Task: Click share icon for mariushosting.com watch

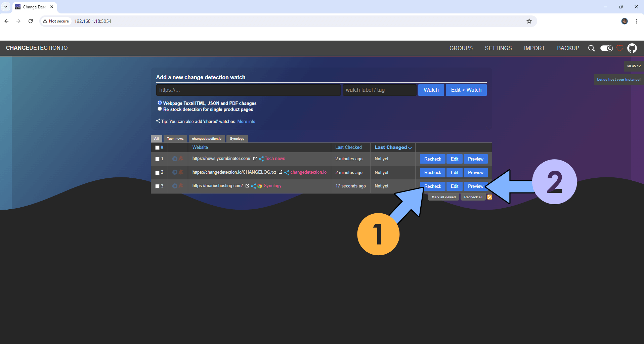Action: 253,186
